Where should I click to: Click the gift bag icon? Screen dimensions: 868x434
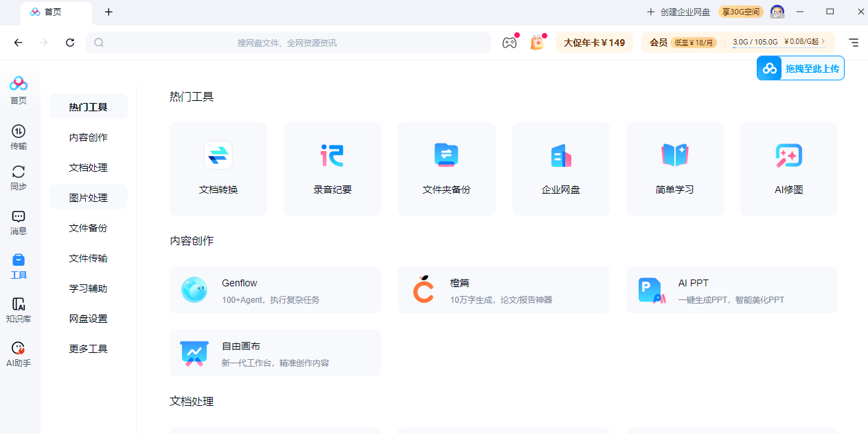coord(537,43)
